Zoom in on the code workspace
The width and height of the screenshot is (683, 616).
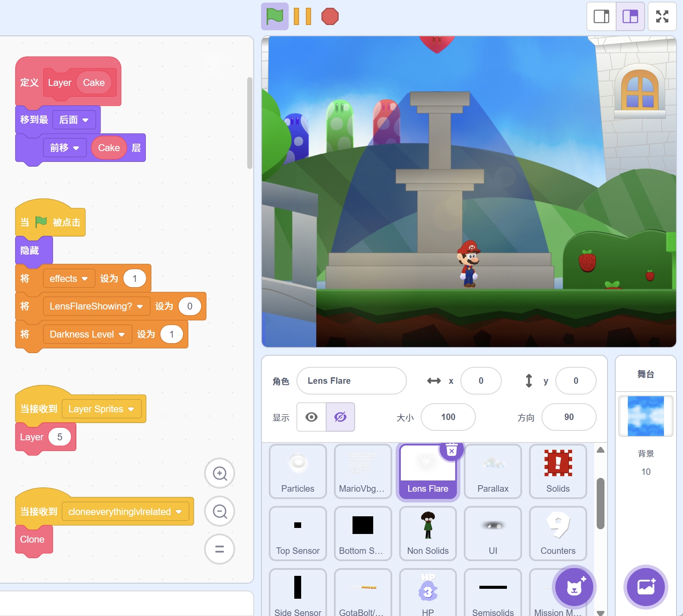220,474
